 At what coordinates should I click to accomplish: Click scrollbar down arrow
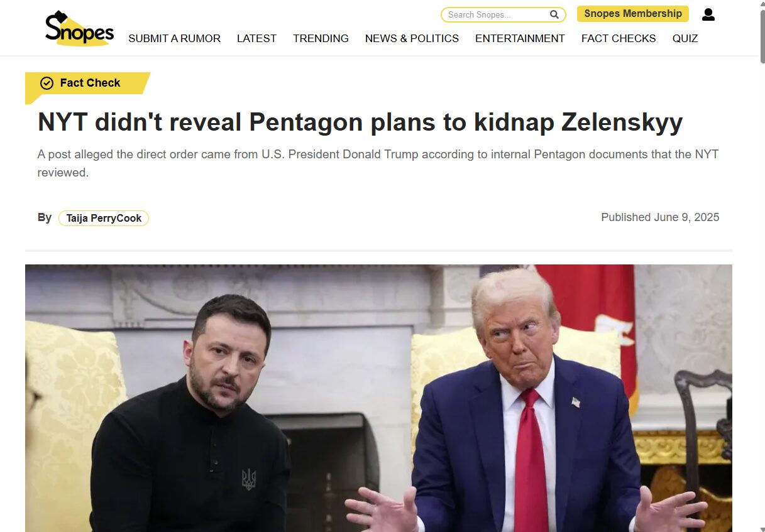click(761, 528)
